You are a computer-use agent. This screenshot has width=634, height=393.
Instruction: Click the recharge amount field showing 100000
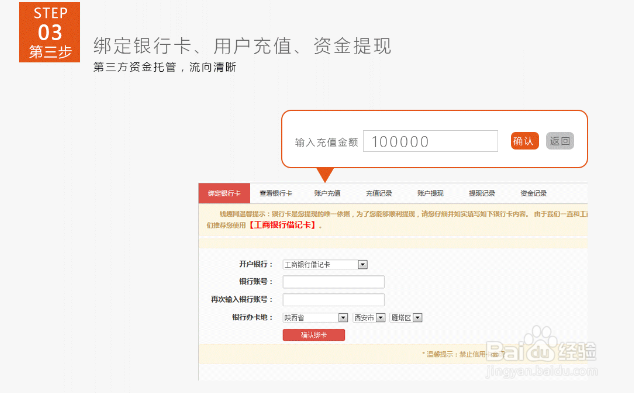tap(430, 141)
